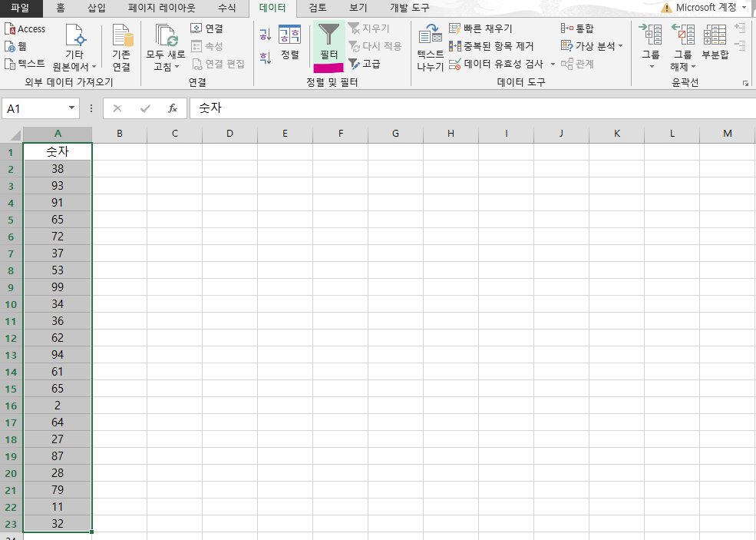Screen dimensions: 756x540
Task: Open 기타 원본에서 (Other Sources) dropdown
Action: coord(74,48)
